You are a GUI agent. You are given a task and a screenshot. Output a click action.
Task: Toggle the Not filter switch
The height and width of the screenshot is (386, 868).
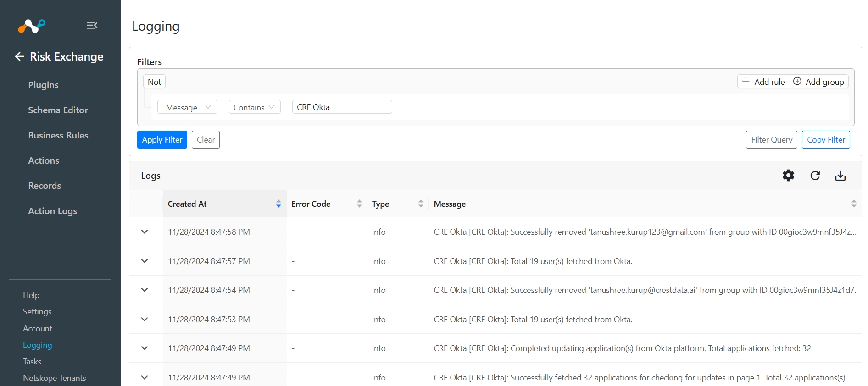[x=154, y=82]
